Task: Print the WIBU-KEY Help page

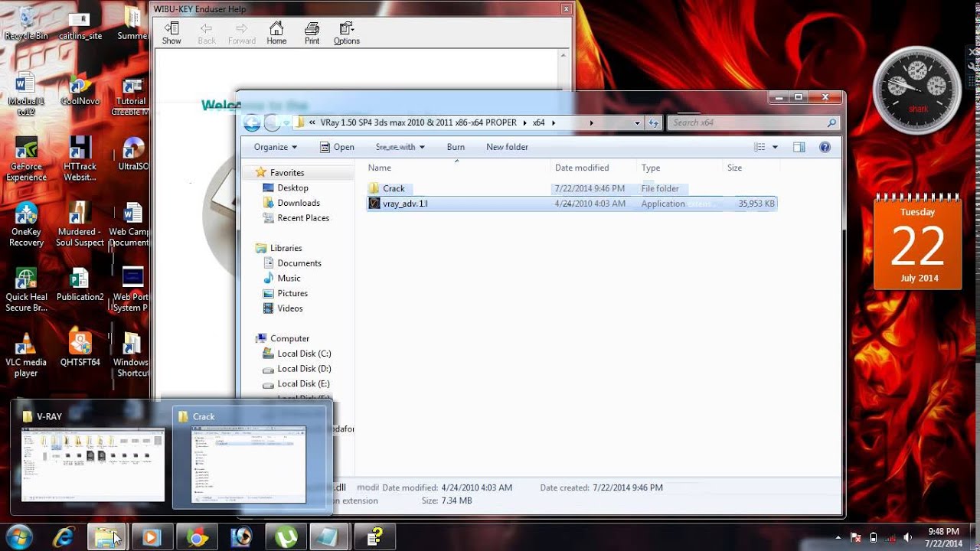Action: (312, 33)
